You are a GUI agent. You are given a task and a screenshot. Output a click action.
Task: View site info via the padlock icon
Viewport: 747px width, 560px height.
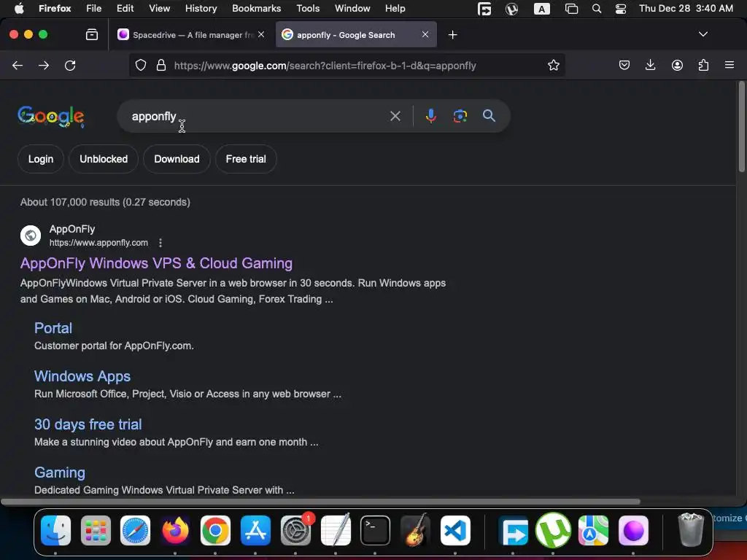pos(161,65)
